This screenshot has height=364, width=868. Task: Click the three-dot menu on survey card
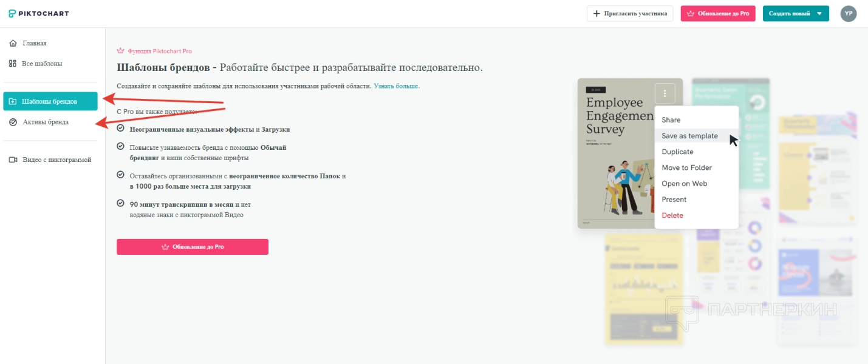point(665,93)
